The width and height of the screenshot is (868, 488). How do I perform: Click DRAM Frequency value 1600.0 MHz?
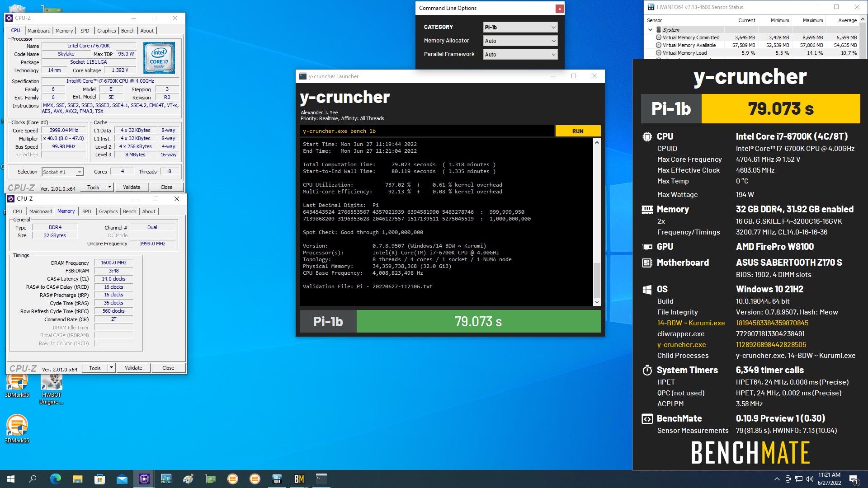pos(113,263)
